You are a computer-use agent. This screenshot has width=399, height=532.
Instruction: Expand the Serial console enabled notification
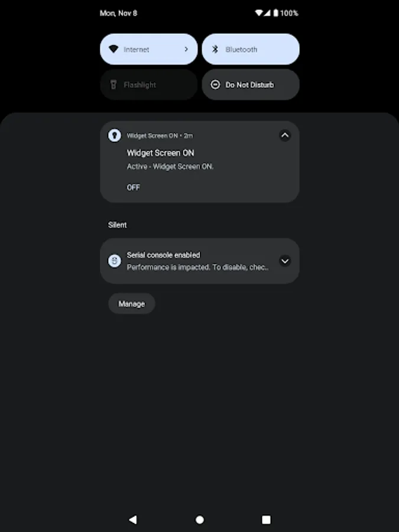(x=284, y=261)
